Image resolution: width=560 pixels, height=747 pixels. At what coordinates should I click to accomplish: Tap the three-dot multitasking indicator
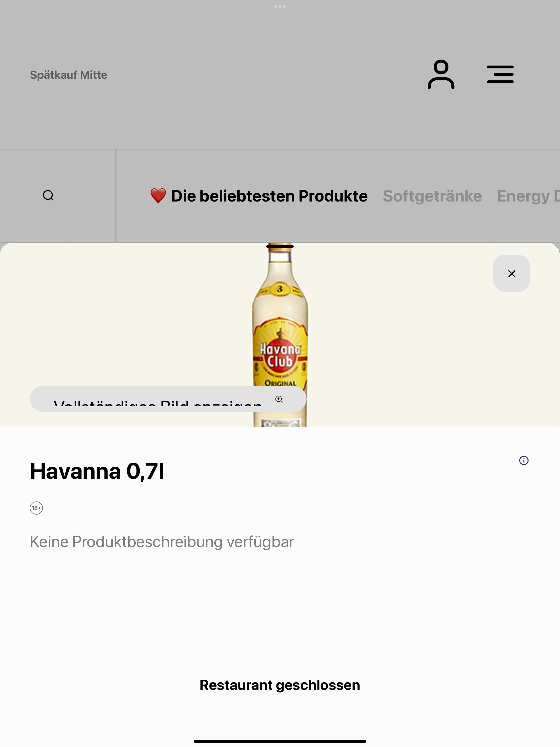coord(280,6)
